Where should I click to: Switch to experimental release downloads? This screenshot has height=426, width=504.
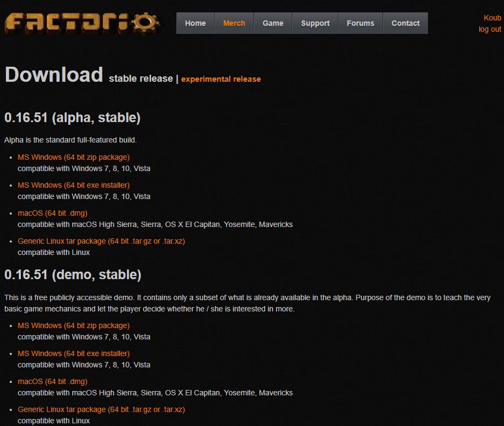[221, 79]
